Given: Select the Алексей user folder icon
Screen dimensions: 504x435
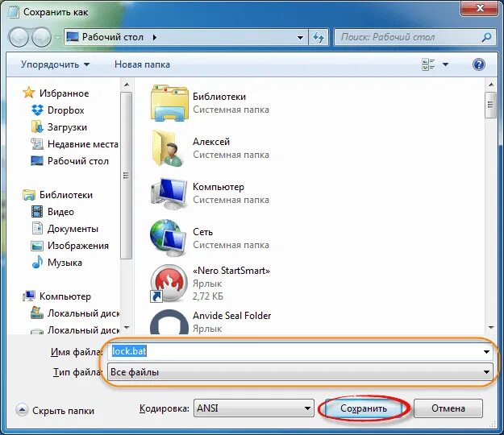Looking at the screenshot, I should click(x=169, y=148).
